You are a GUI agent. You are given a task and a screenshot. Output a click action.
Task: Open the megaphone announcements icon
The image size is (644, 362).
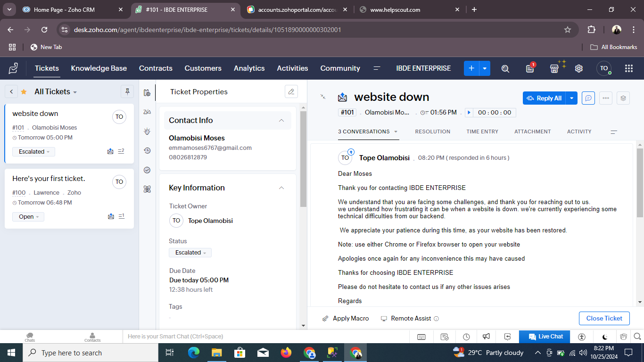point(486,337)
